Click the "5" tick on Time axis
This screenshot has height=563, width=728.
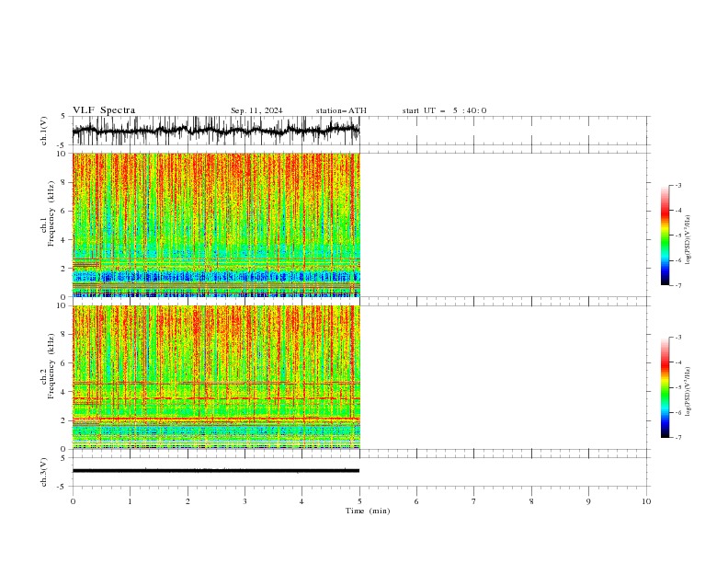tap(359, 501)
